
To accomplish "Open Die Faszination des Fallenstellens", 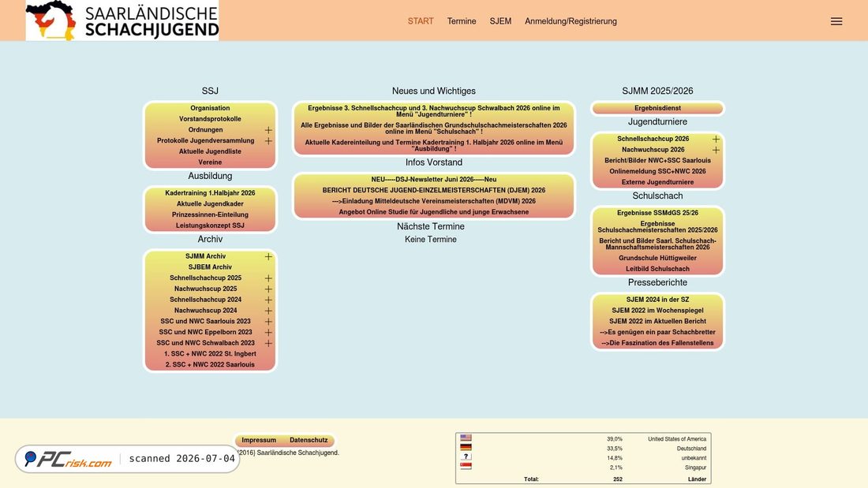I will tap(657, 343).
